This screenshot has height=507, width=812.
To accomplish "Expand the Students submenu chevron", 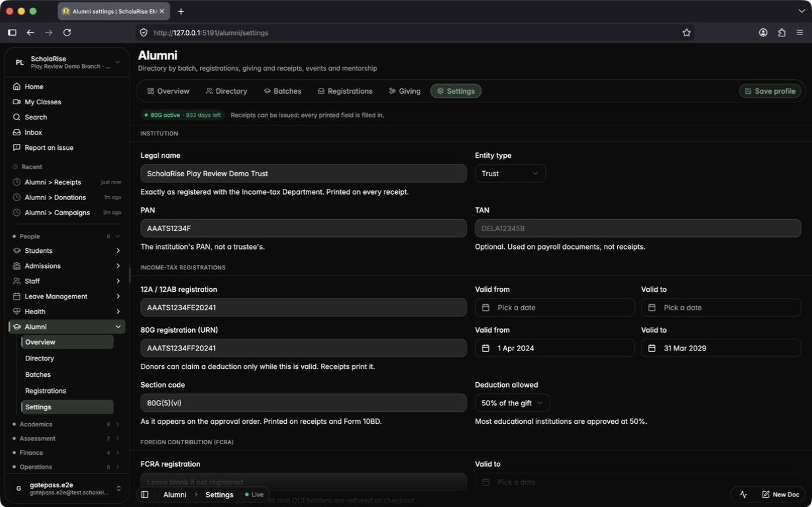I will pos(118,251).
